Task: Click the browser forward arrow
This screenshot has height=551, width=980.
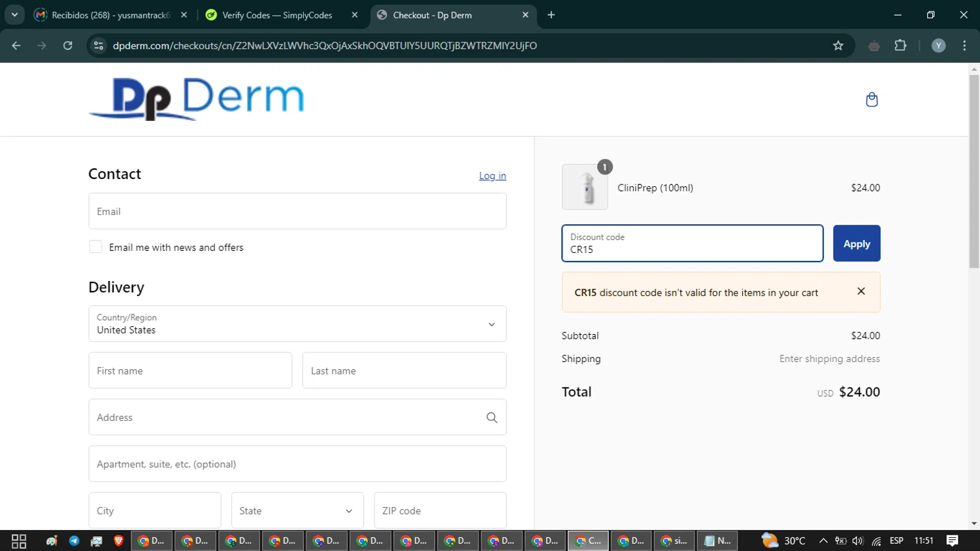Action: coord(42,45)
